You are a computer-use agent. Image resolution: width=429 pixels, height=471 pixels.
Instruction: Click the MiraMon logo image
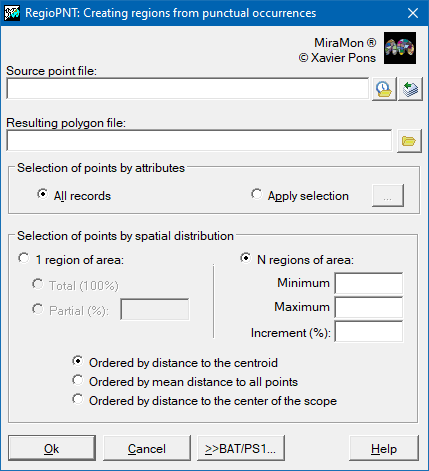[x=400, y=48]
